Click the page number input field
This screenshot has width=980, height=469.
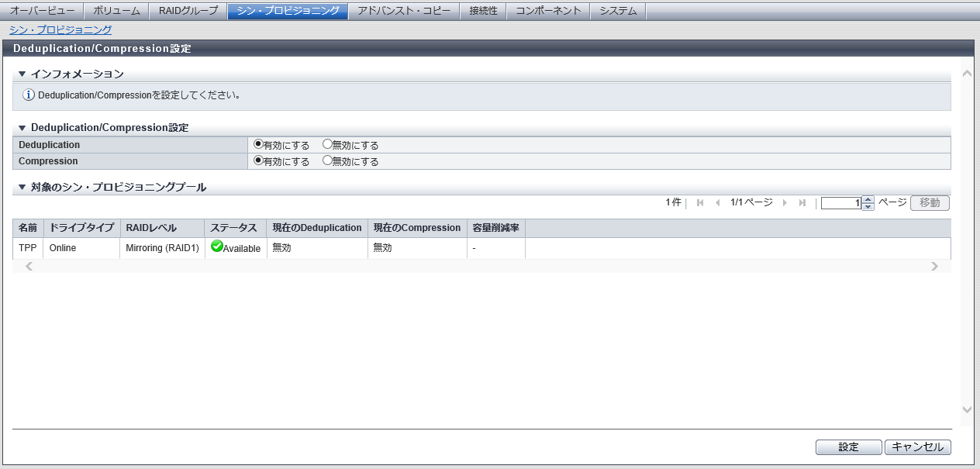click(841, 203)
